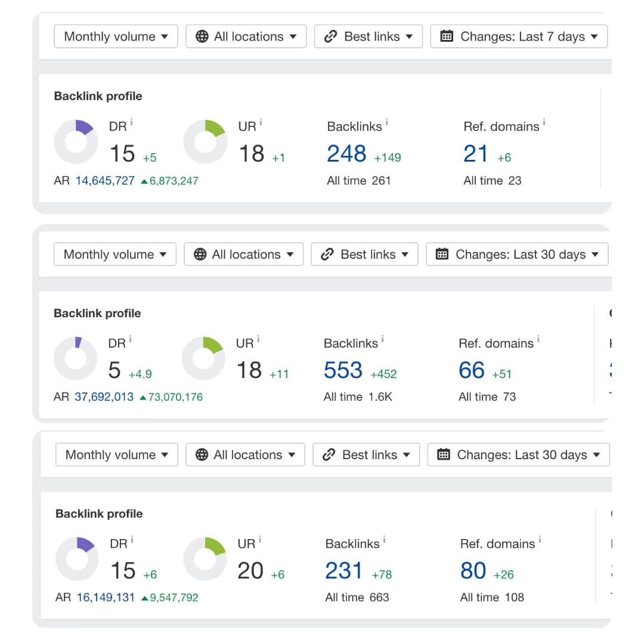Click the +452 backlinks change value

coord(383,374)
